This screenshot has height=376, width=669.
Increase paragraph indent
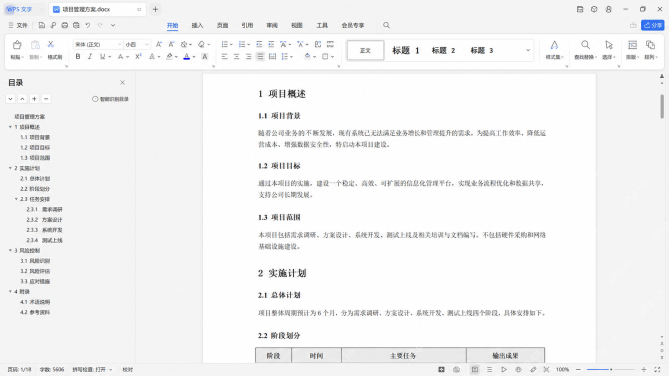(271, 44)
